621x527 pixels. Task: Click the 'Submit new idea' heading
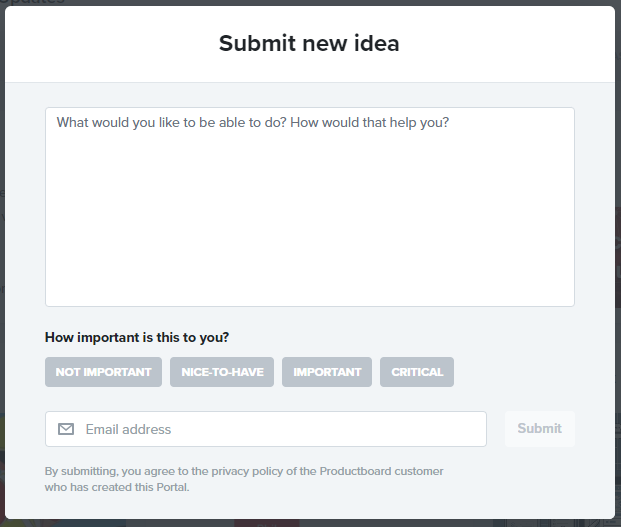[x=309, y=44]
